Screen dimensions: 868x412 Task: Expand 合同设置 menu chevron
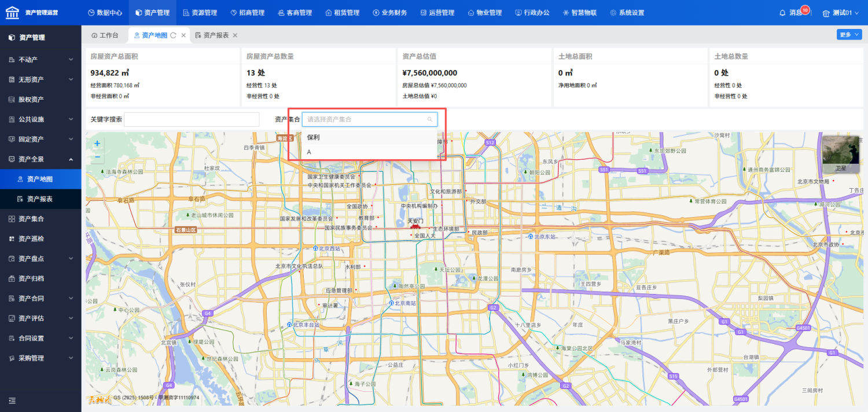[x=71, y=338]
